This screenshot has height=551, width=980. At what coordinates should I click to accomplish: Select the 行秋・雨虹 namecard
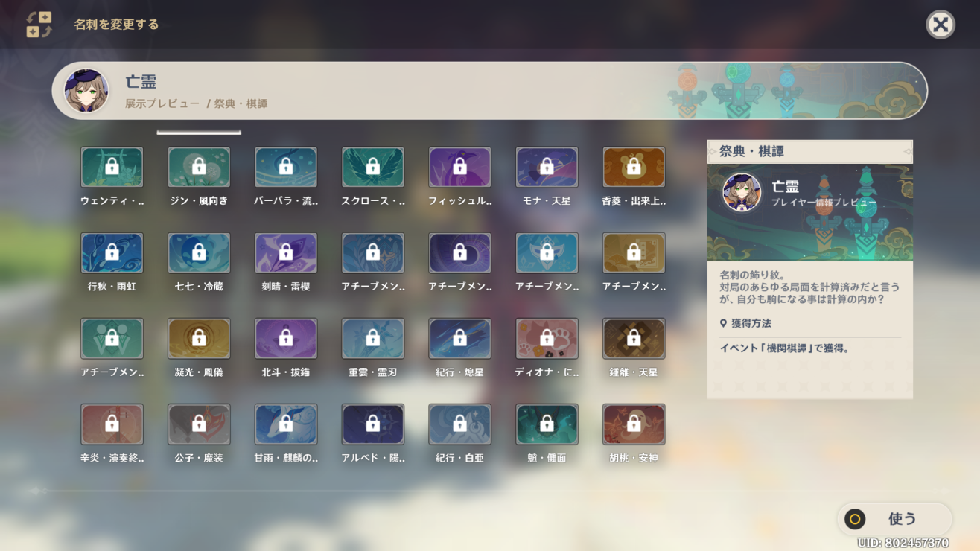tap(112, 252)
